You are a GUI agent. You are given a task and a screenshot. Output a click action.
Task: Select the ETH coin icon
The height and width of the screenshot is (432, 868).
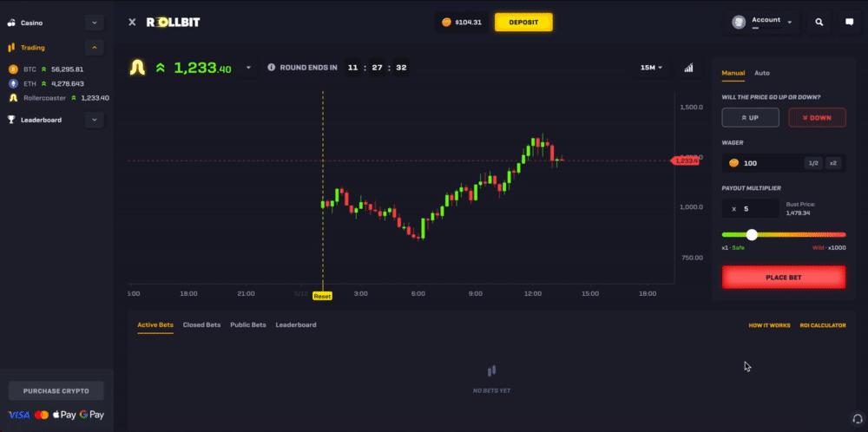13,83
